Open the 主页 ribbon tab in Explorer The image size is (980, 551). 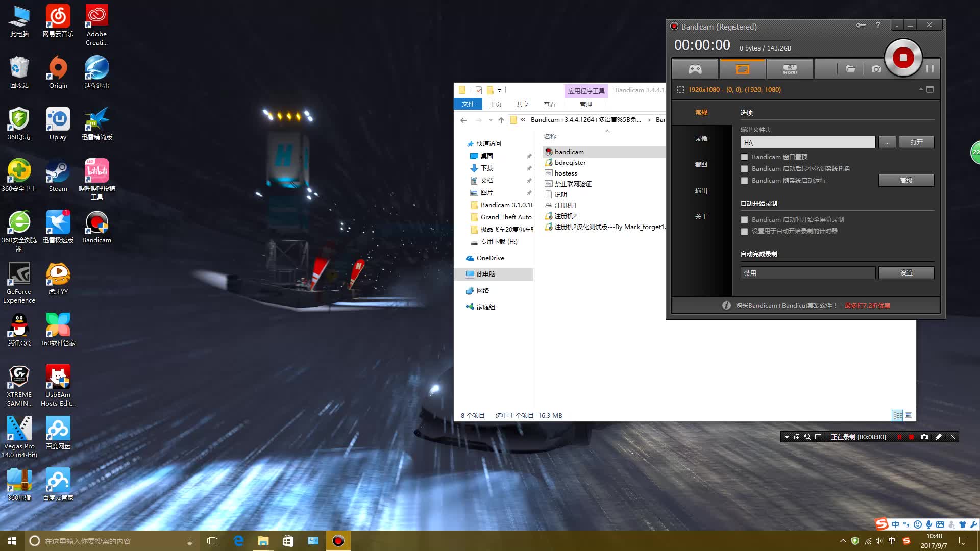[x=495, y=104]
